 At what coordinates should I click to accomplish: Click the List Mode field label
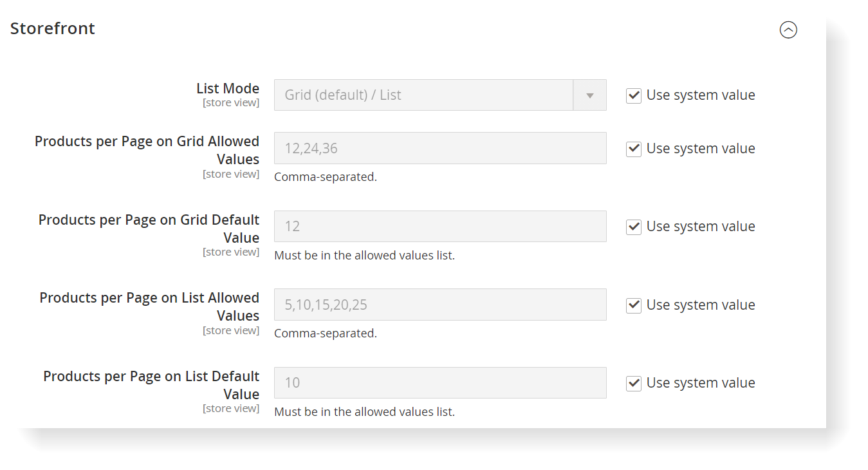(228, 89)
